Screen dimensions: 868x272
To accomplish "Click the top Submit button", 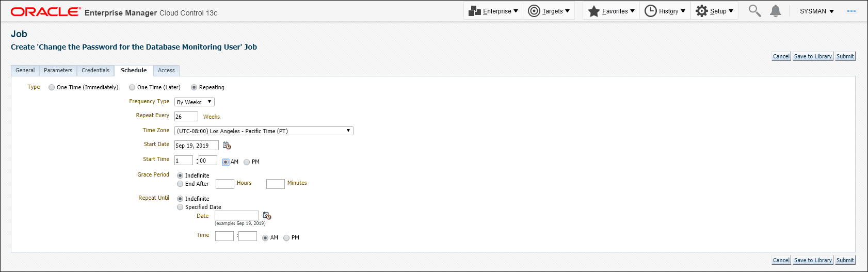I will point(845,56).
